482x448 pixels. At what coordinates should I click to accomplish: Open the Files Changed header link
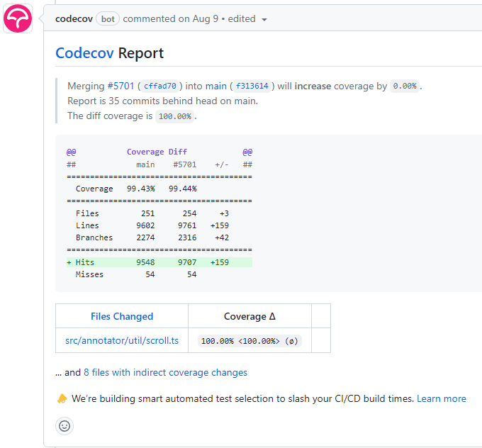click(x=122, y=316)
